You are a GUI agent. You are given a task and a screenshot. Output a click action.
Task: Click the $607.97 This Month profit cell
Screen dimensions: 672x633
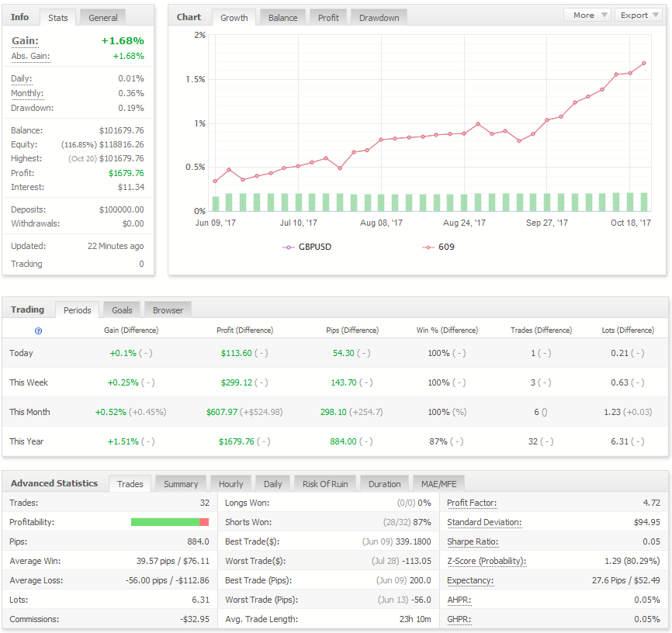tap(222, 412)
